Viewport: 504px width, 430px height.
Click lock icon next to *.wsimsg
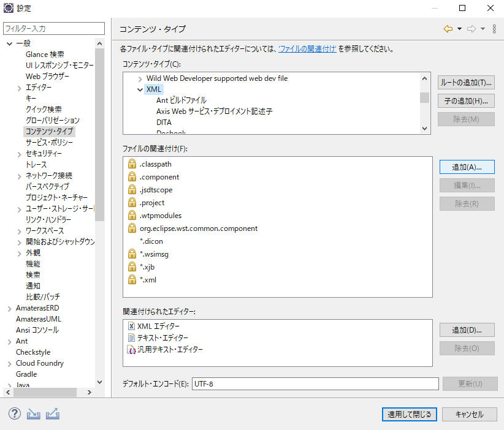click(x=132, y=254)
